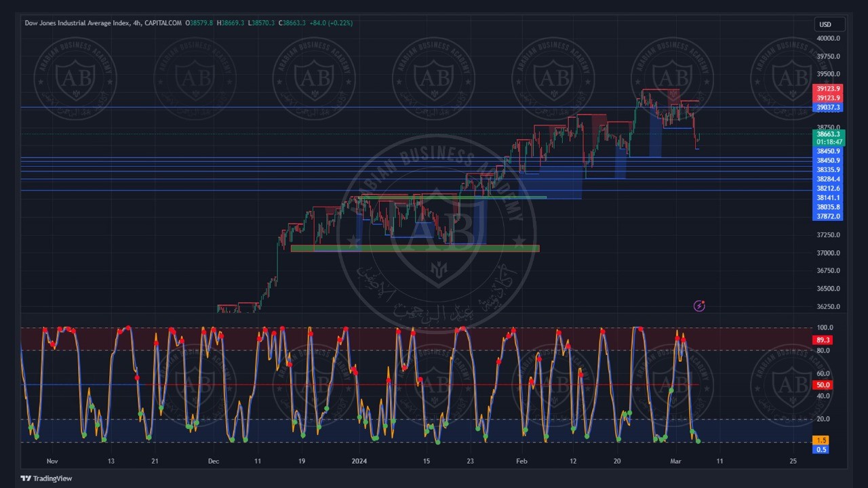Select the 38284.4 price line label

tap(828, 180)
